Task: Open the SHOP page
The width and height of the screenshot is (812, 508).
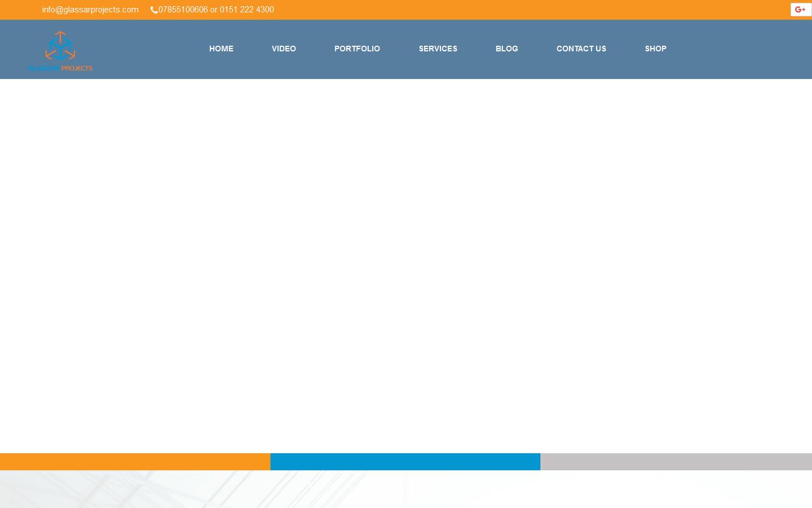Action: (656, 49)
